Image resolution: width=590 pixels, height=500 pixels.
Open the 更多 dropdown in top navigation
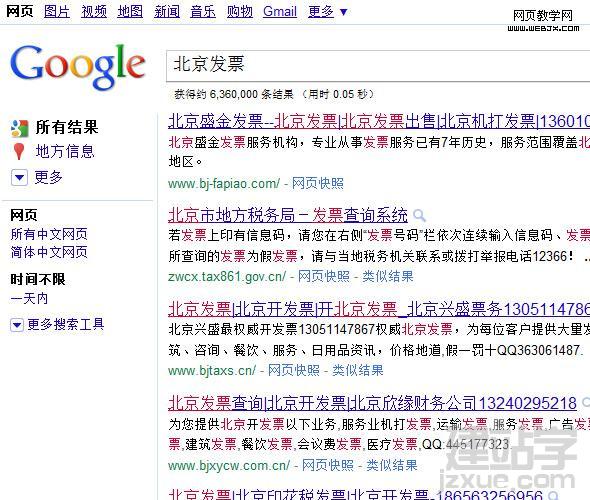(327, 12)
